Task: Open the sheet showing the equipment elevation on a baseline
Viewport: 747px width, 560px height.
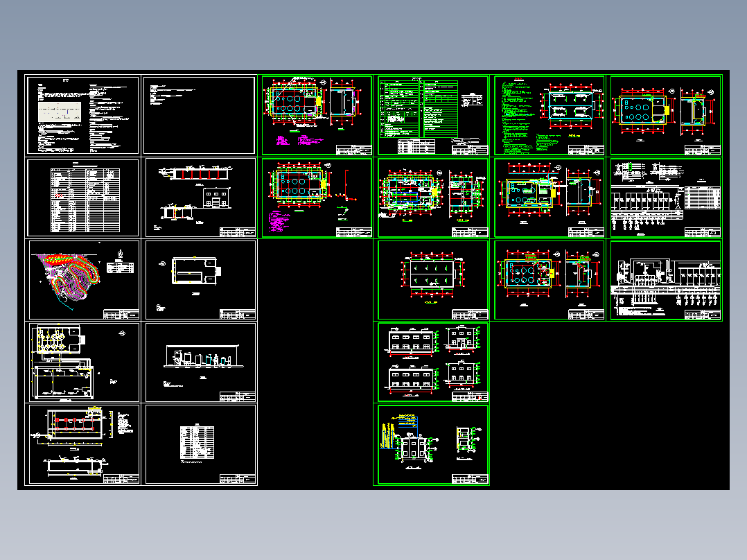Action: (x=200, y=362)
